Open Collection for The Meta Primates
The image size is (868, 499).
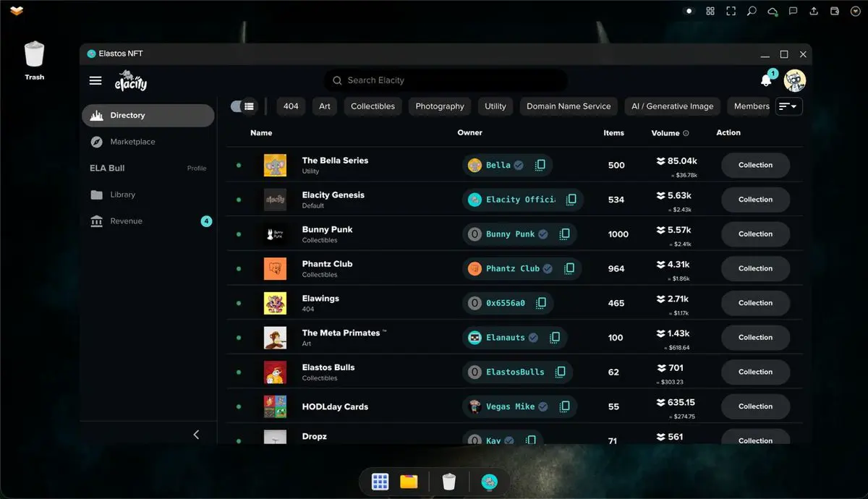coord(756,337)
